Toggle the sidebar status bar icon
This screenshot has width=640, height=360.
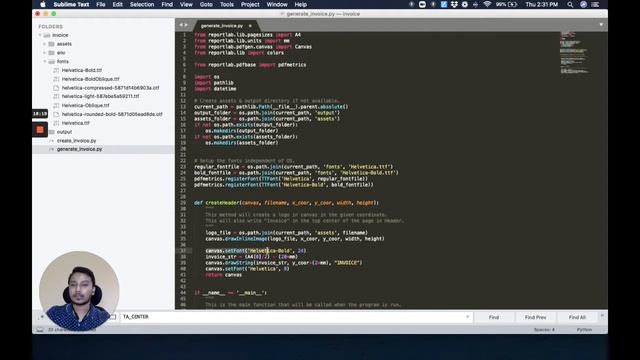pos(40,330)
